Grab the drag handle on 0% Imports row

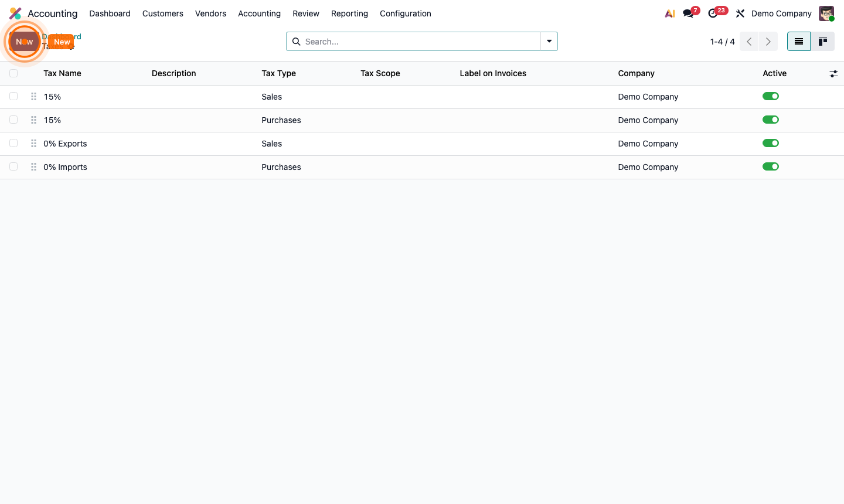click(33, 166)
